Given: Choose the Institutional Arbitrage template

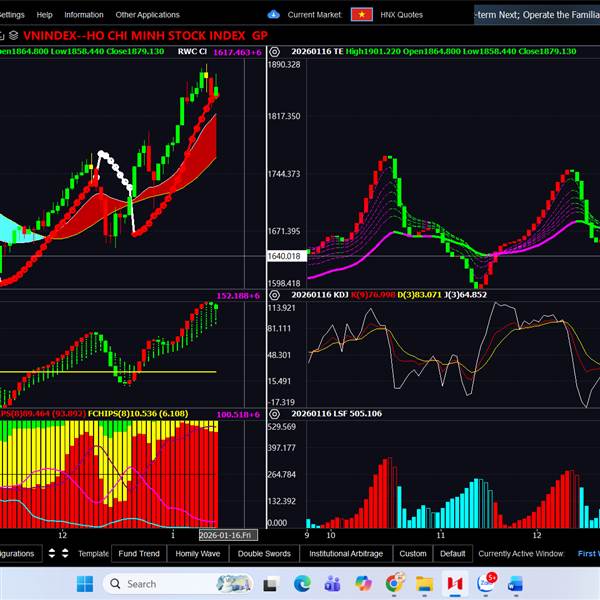Looking at the screenshot, I should pyautogui.click(x=345, y=553).
